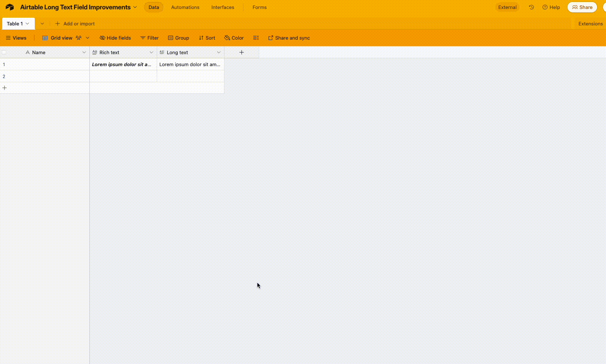Image resolution: width=606 pixels, height=364 pixels.
Task: Open the Automations tab
Action: coord(185,7)
